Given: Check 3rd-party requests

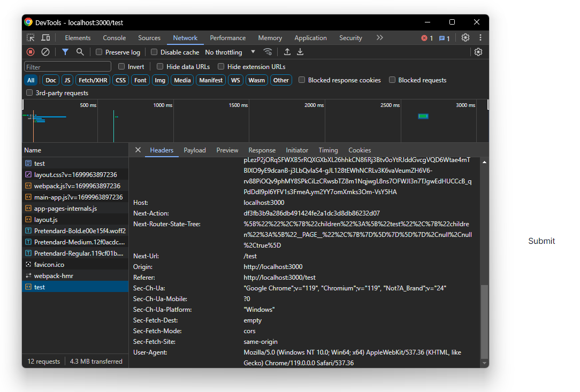Looking at the screenshot, I should tap(29, 93).
